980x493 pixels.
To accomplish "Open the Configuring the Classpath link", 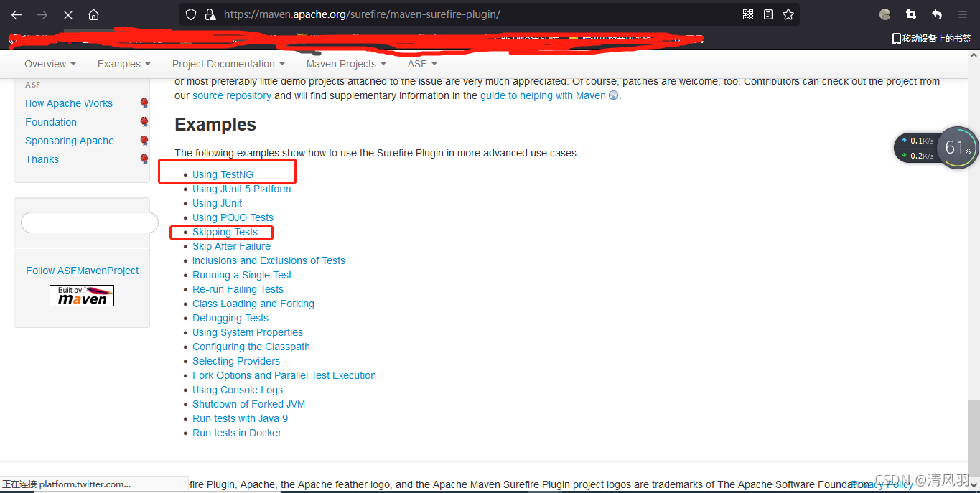I will pyautogui.click(x=251, y=347).
